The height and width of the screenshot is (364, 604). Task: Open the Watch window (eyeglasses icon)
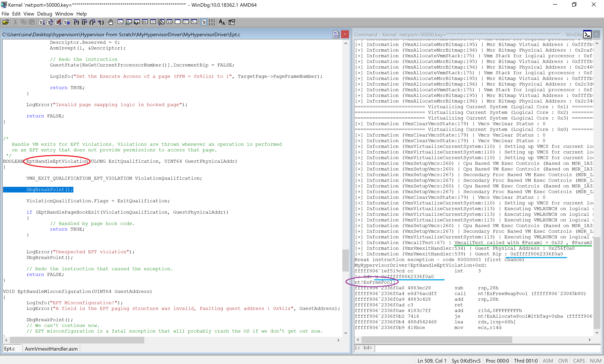coord(128,22)
